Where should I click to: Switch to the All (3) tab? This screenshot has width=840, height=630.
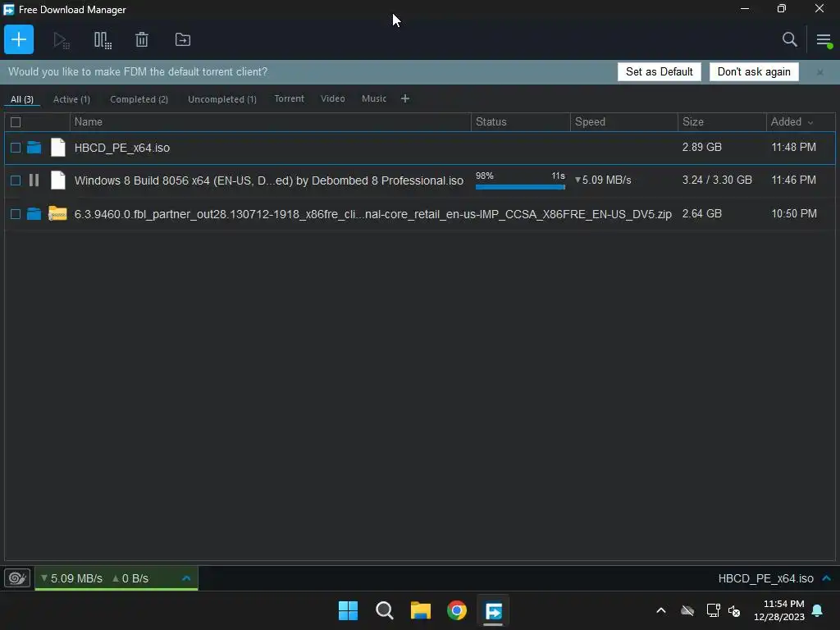pos(22,99)
